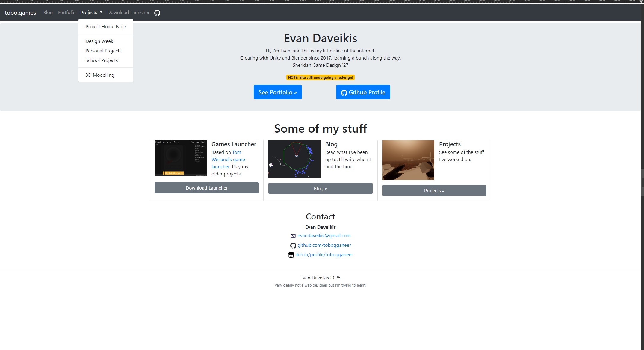The width and height of the screenshot is (644, 350).
Task: Select Design Week from the Projects dropdown
Action: click(x=99, y=41)
